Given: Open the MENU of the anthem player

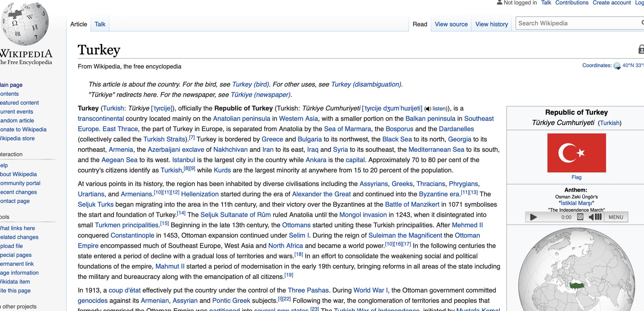Looking at the screenshot, I should pyautogui.click(x=616, y=217).
